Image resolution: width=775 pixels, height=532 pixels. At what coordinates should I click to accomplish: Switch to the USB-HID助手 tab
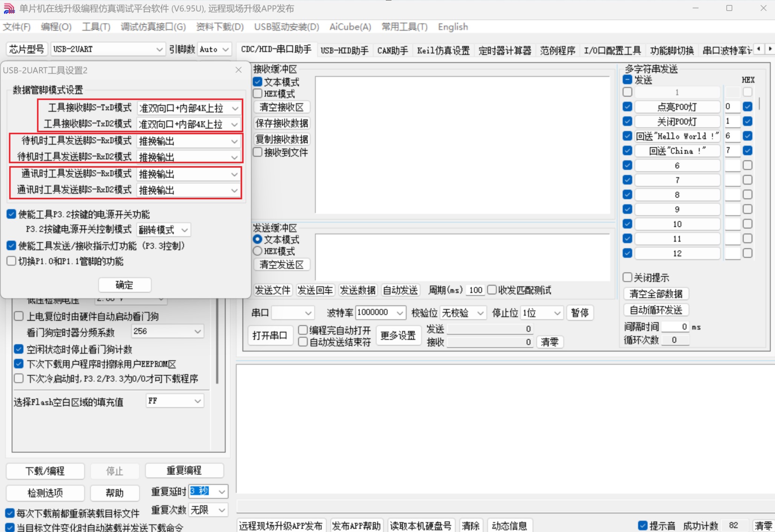[344, 50]
